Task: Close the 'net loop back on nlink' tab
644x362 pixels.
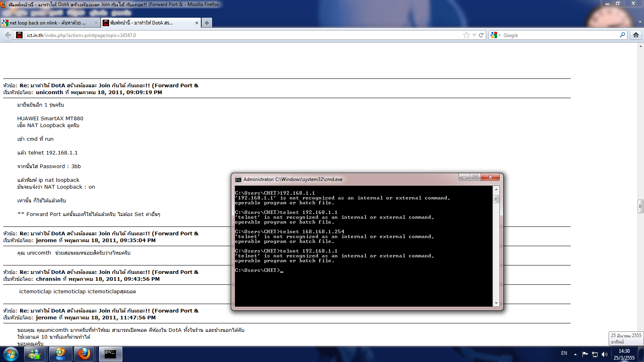Action: pos(96,23)
